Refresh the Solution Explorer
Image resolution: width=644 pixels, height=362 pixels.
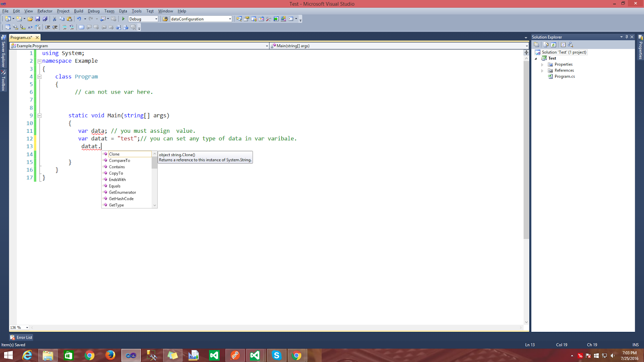pos(553,45)
